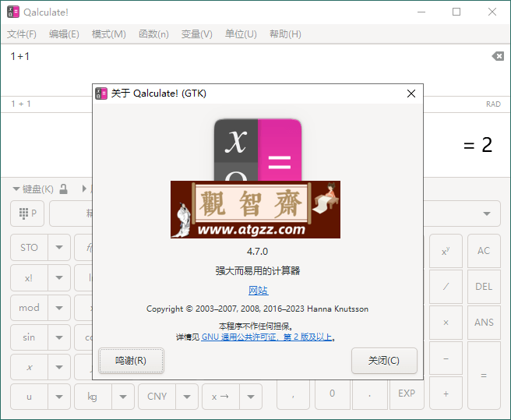This screenshot has height=420, width=511.
Task: Expand the mod dropdown arrow
Action: 59,308
